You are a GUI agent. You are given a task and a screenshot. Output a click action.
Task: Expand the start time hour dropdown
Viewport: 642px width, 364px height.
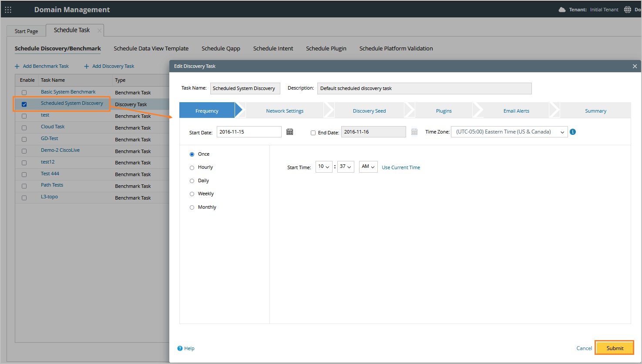click(323, 167)
